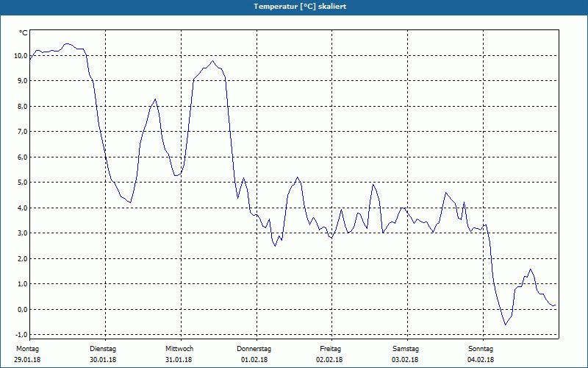Click the '3,0' axis tick label
The width and height of the screenshot is (588, 368).
tap(22, 233)
